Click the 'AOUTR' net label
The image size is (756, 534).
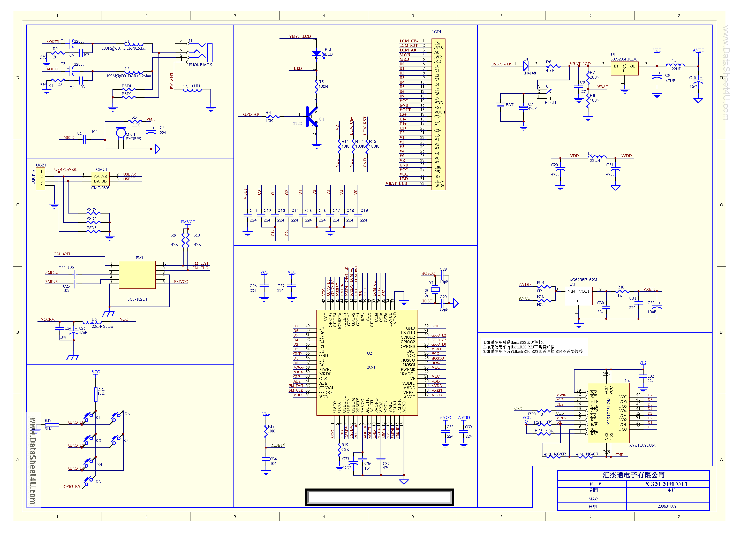(53, 41)
